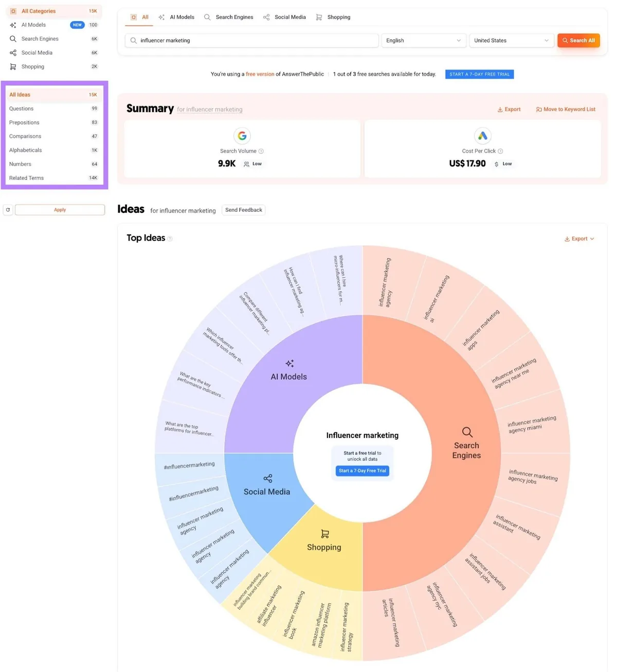Viewport: 617px width, 672px height.
Task: Click the influencer marketing search input field
Action: (x=252, y=41)
